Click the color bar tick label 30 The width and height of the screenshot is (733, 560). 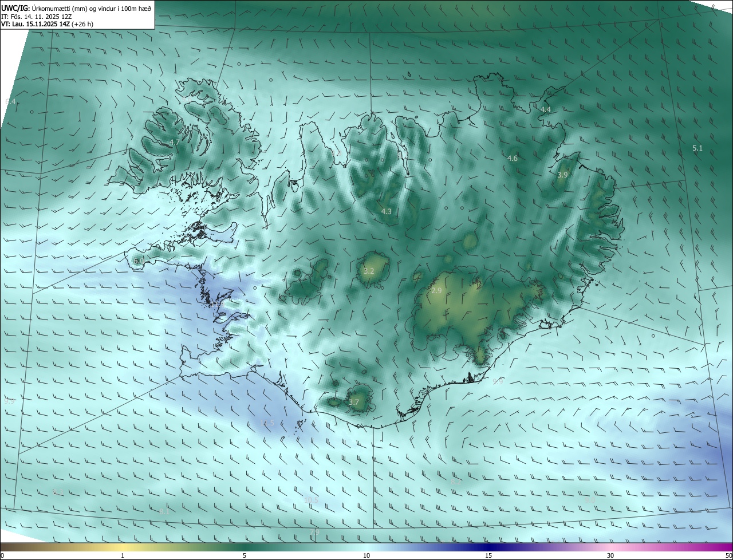610,555
